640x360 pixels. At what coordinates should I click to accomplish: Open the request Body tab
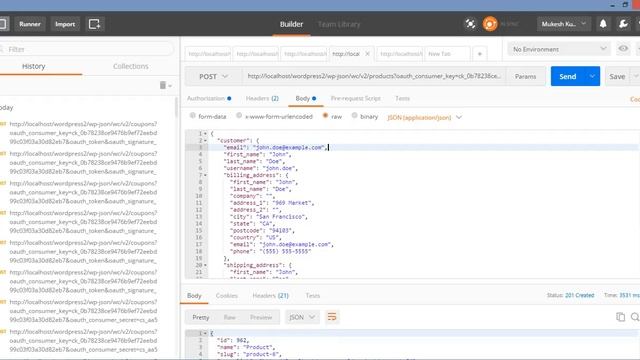(x=306, y=98)
